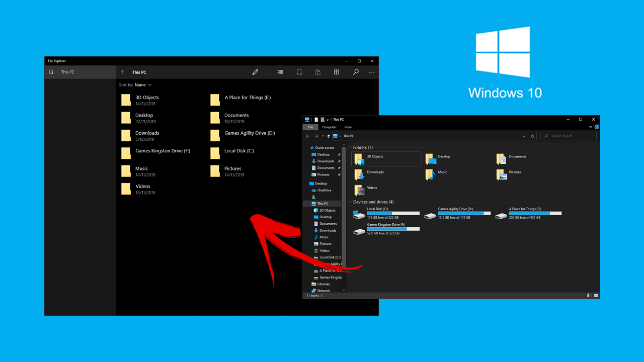Collapse the Devices and drives (4) chevron
The height and width of the screenshot is (362, 644).
[x=351, y=202]
